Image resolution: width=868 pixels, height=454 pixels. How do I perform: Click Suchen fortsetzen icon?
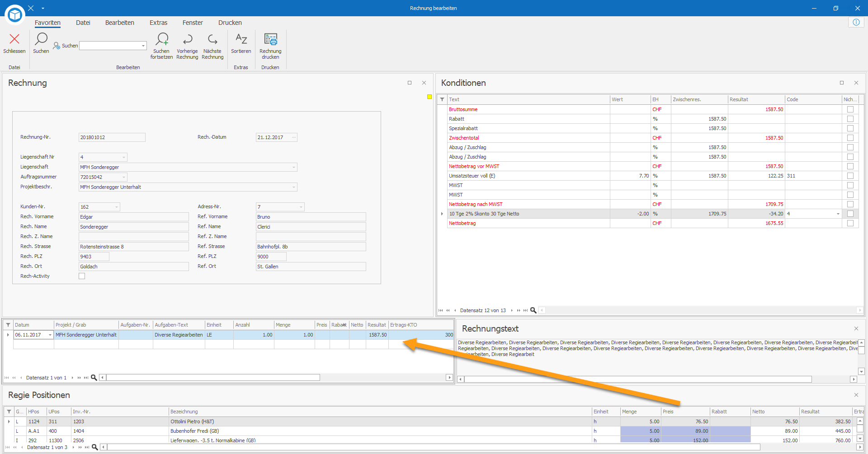click(162, 39)
